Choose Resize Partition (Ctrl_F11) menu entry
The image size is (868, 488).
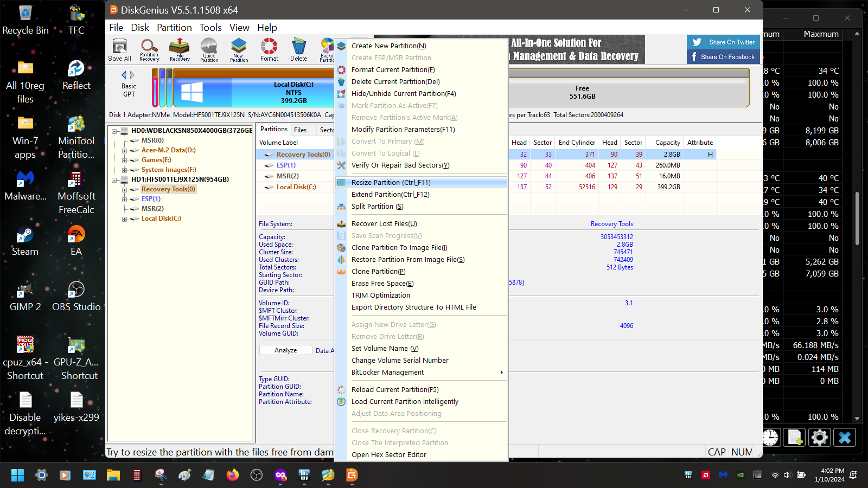422,183
